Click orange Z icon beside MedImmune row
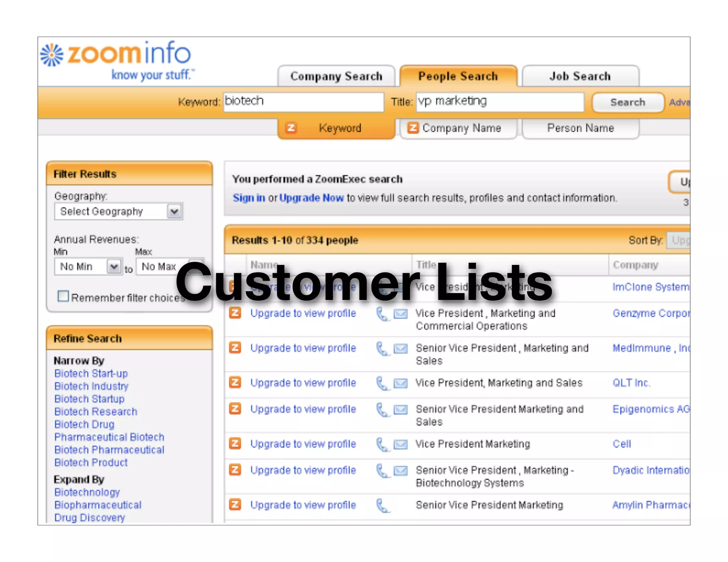 point(235,348)
